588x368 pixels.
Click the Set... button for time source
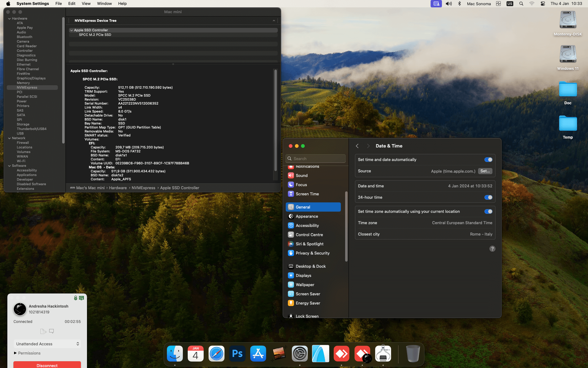click(x=485, y=171)
